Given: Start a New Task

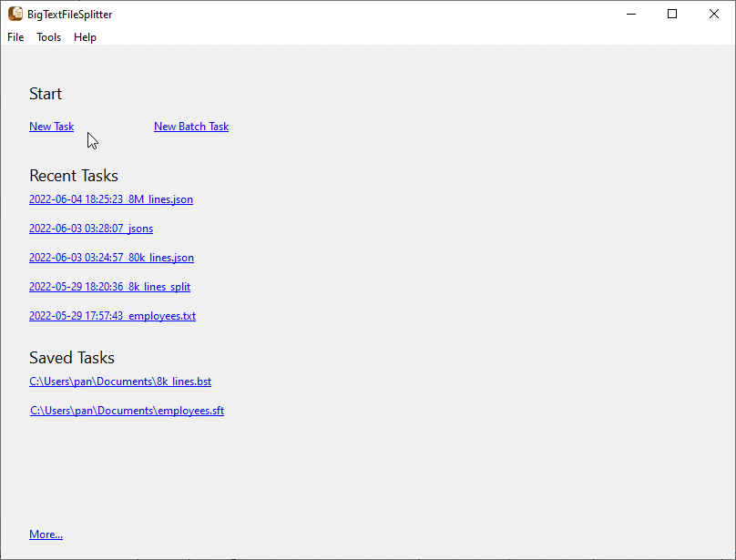Looking at the screenshot, I should [x=51, y=127].
